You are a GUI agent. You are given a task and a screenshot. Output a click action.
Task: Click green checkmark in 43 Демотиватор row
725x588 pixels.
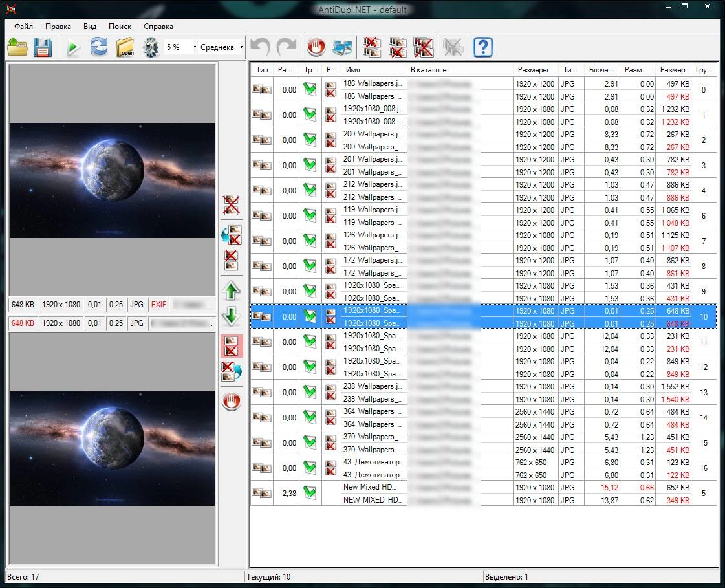coord(310,468)
